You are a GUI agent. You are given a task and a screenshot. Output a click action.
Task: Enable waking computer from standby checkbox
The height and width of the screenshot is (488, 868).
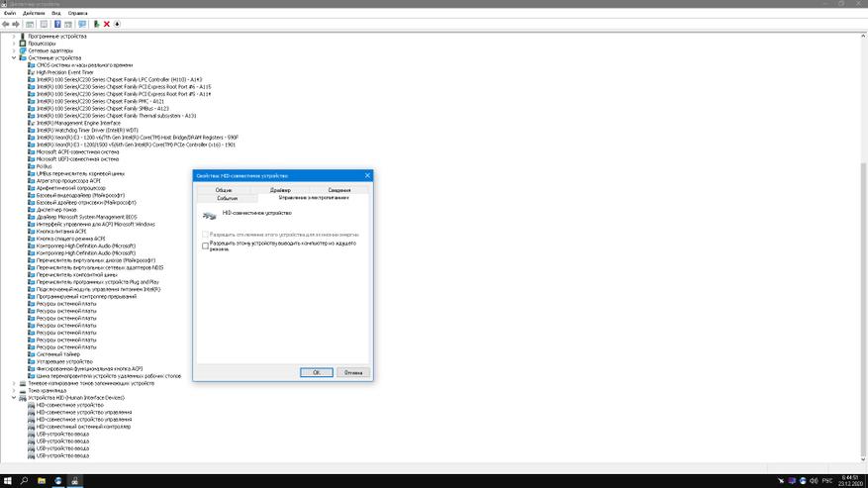coord(206,245)
